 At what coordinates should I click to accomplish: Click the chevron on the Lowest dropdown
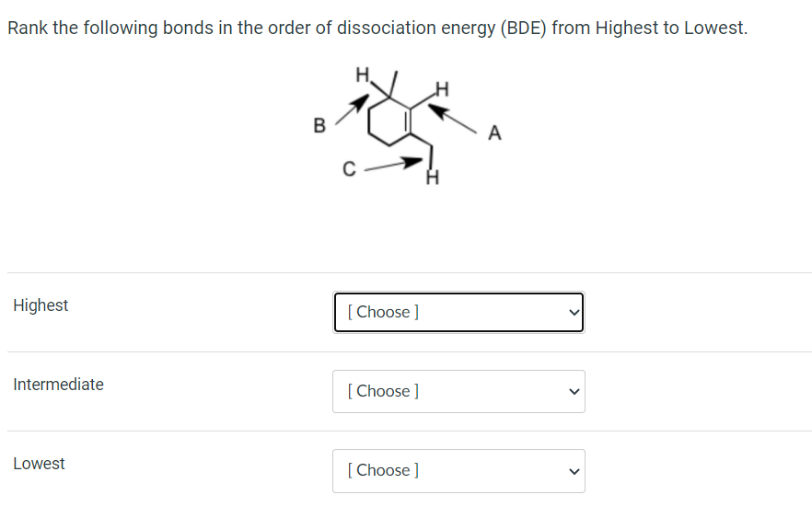(574, 470)
